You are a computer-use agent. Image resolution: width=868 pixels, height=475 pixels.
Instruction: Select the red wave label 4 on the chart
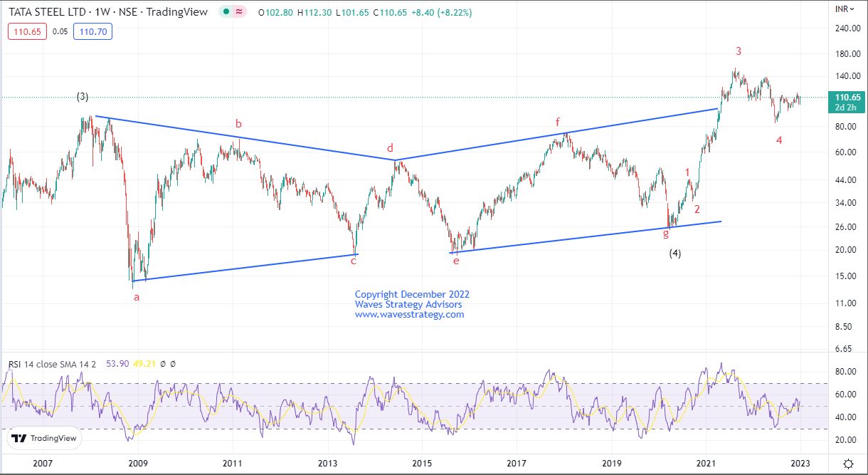pyautogui.click(x=779, y=140)
